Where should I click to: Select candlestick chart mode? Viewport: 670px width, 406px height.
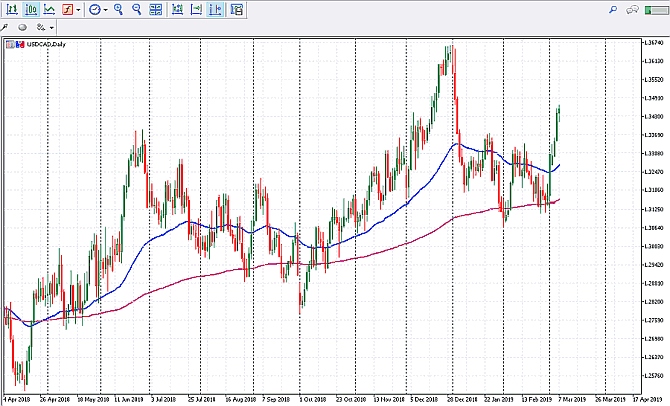(30, 9)
